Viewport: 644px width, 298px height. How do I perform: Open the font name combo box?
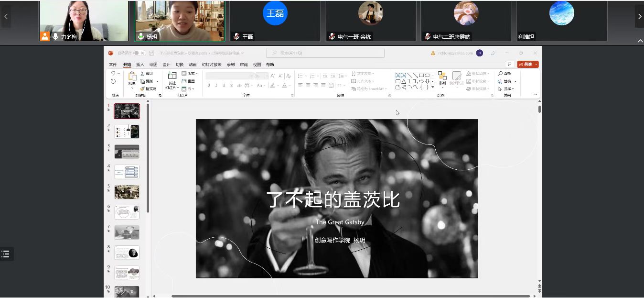coord(229,76)
